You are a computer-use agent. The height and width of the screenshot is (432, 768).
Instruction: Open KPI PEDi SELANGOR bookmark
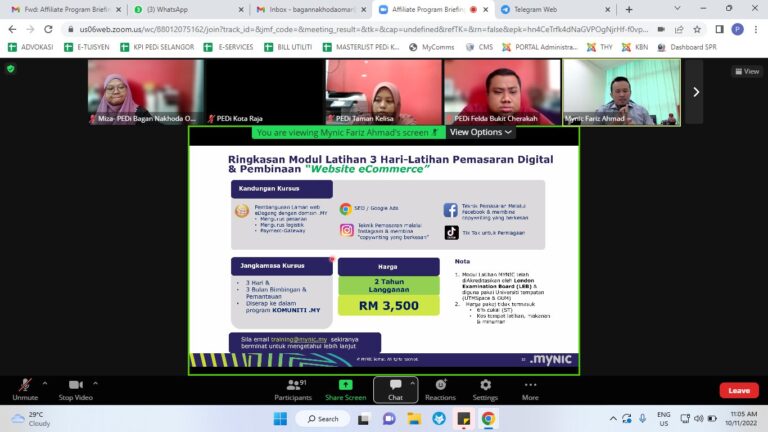click(x=157, y=47)
